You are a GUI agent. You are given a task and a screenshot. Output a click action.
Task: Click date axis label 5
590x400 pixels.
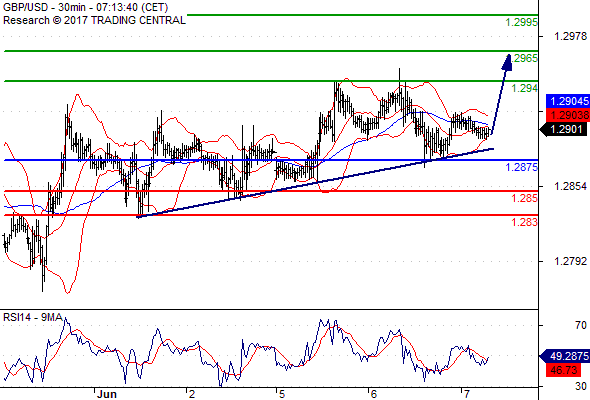[282, 394]
